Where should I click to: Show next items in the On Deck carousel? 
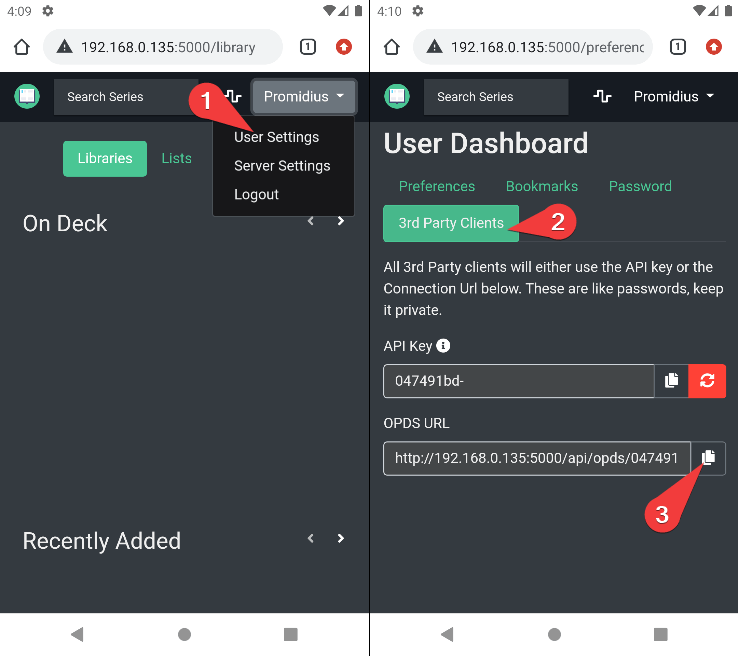[x=341, y=221]
